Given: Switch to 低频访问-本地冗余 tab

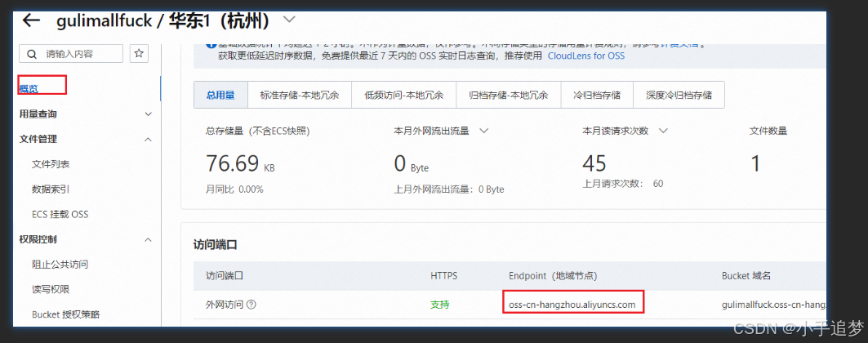Looking at the screenshot, I should [x=403, y=96].
